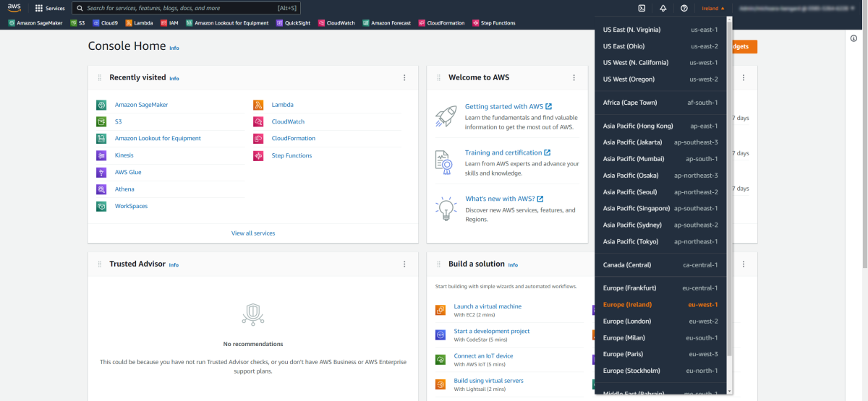Select Canada (Central) region
Screen dimensions: 868x401
(x=660, y=264)
